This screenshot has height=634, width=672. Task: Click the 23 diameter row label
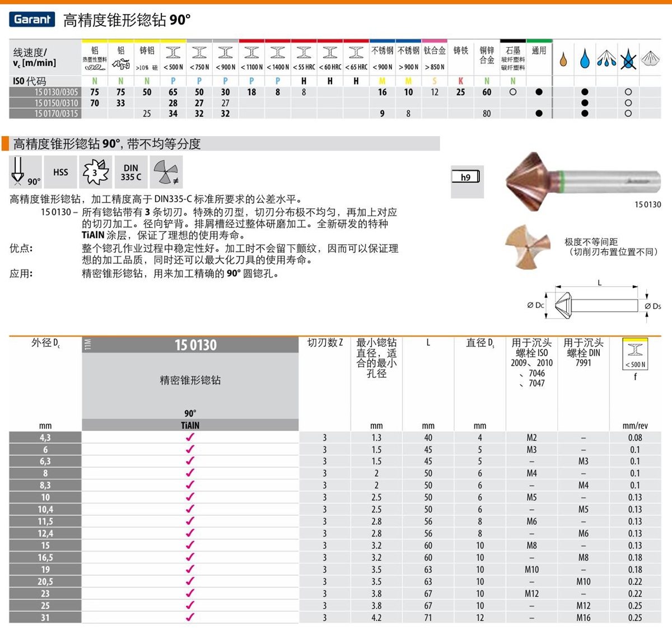[x=45, y=594]
